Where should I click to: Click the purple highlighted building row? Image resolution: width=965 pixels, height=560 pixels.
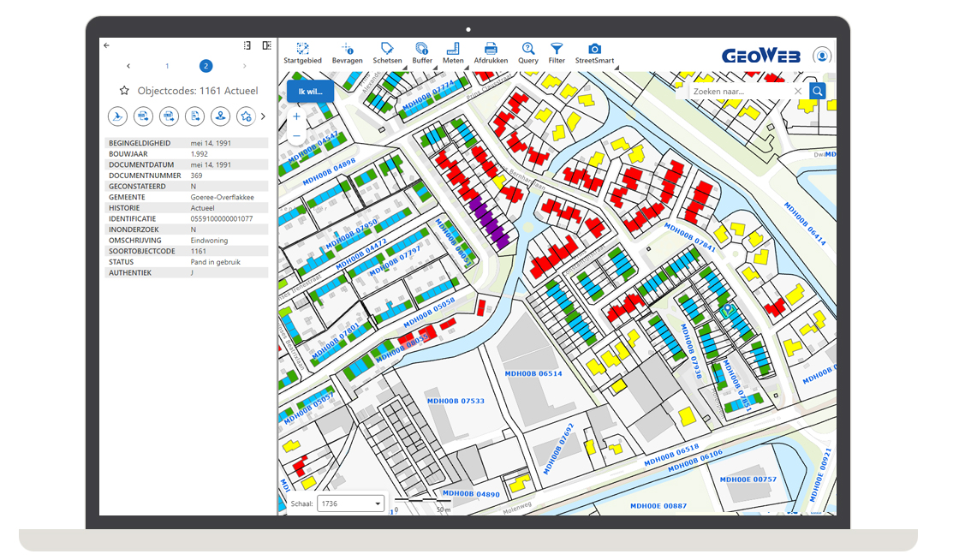pos(490,223)
